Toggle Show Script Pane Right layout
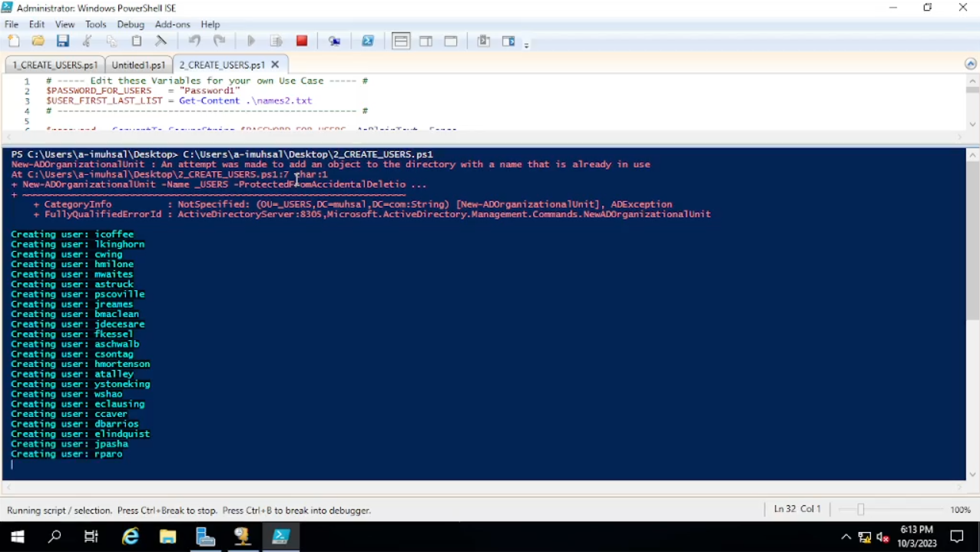 (426, 41)
